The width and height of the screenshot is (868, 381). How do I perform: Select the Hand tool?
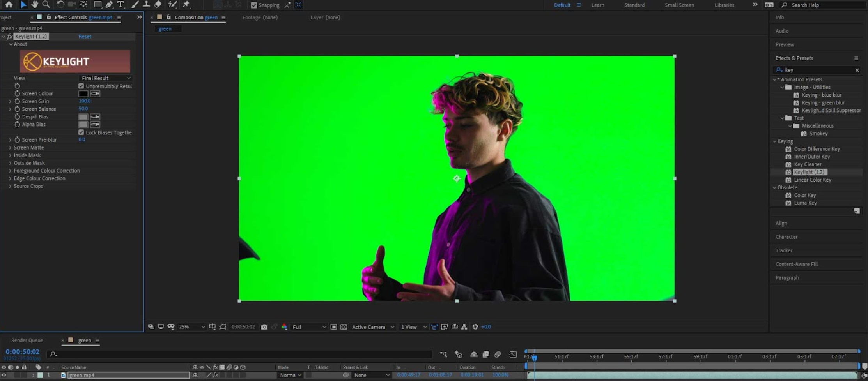point(35,5)
